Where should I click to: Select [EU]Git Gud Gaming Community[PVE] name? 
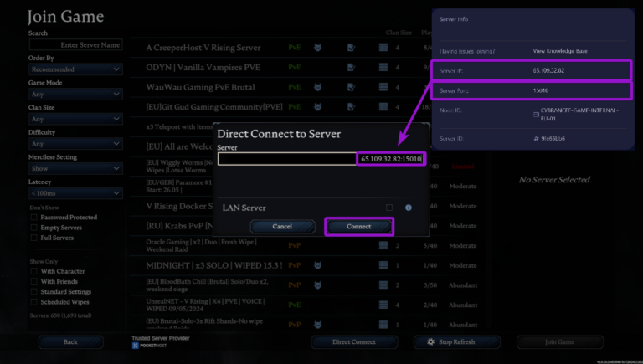(214, 107)
